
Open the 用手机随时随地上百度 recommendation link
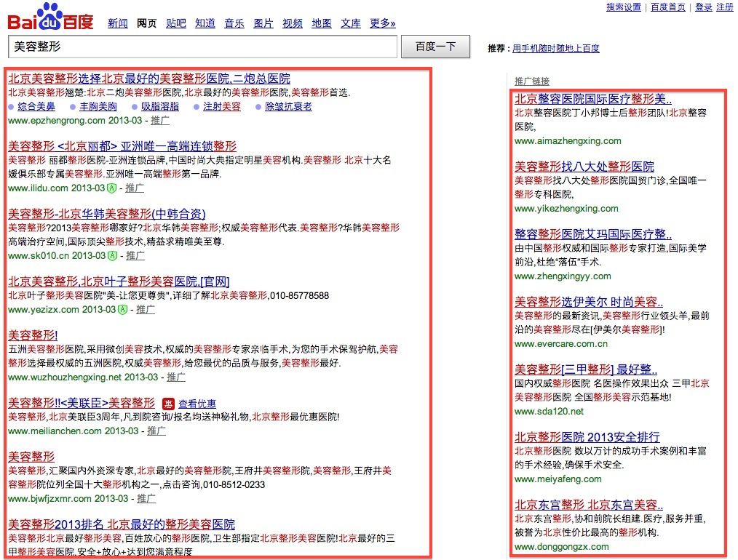click(555, 49)
